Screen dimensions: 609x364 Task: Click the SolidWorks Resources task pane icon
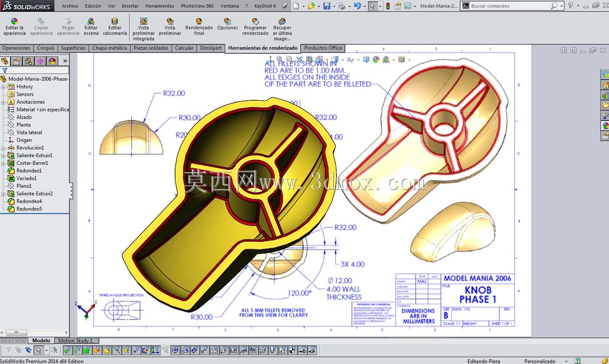tap(605, 85)
